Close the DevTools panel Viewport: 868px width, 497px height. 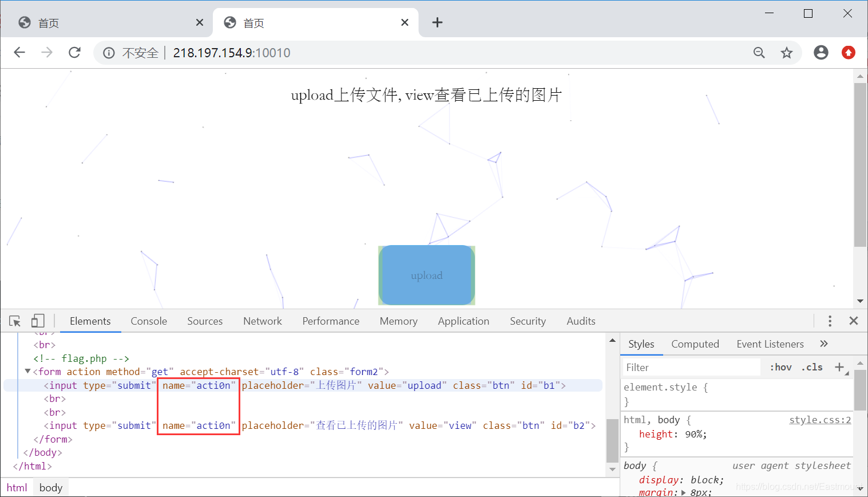pos(854,321)
